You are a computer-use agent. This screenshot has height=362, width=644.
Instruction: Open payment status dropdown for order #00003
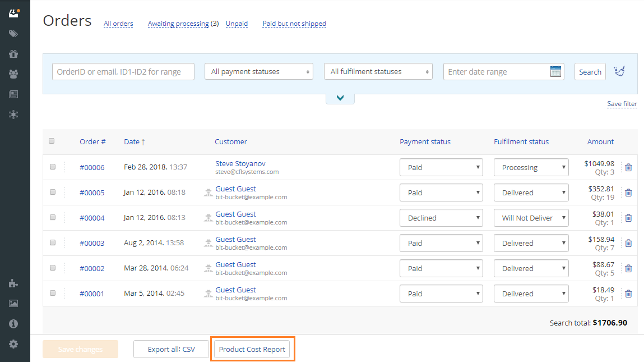[441, 243]
